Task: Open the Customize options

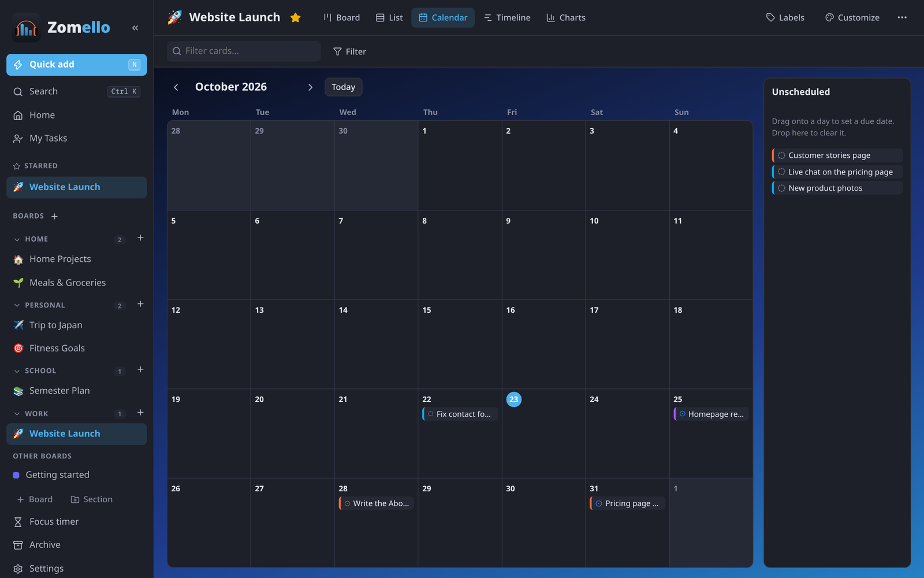Action: (x=852, y=17)
